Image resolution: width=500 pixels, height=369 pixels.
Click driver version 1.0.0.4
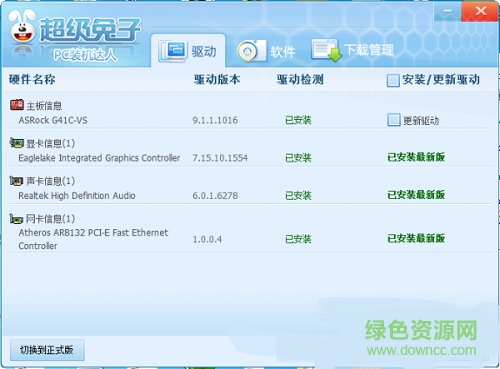207,239
